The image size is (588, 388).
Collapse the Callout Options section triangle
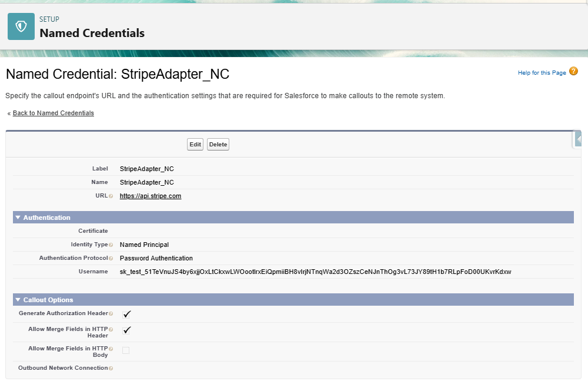pyautogui.click(x=18, y=300)
